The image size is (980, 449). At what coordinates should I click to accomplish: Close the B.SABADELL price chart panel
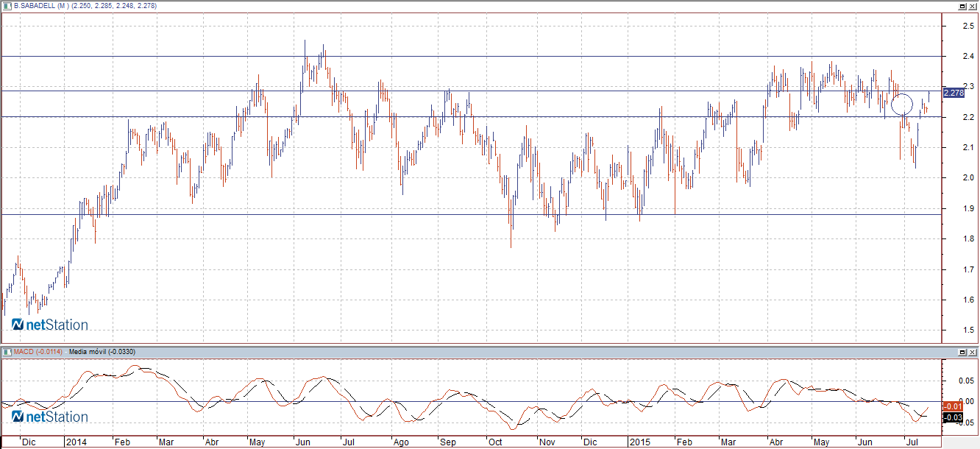click(973, 6)
